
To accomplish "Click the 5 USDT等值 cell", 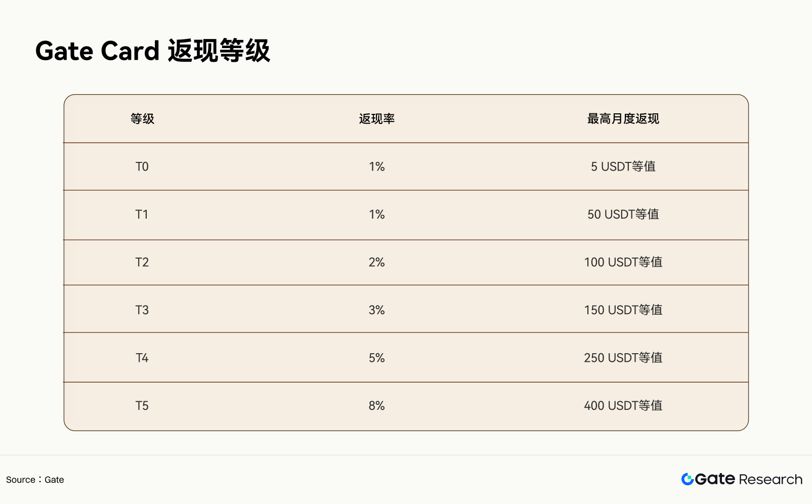I will (x=623, y=166).
